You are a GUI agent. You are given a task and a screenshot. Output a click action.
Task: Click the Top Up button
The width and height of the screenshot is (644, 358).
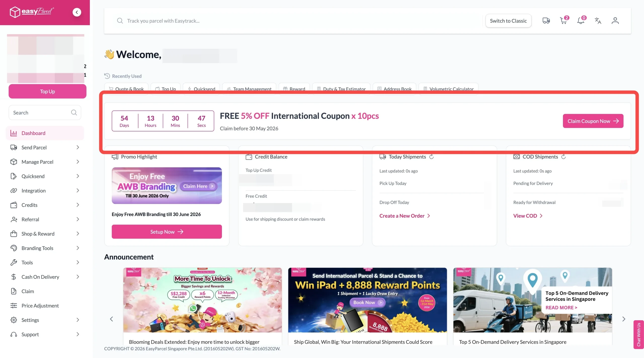(47, 91)
